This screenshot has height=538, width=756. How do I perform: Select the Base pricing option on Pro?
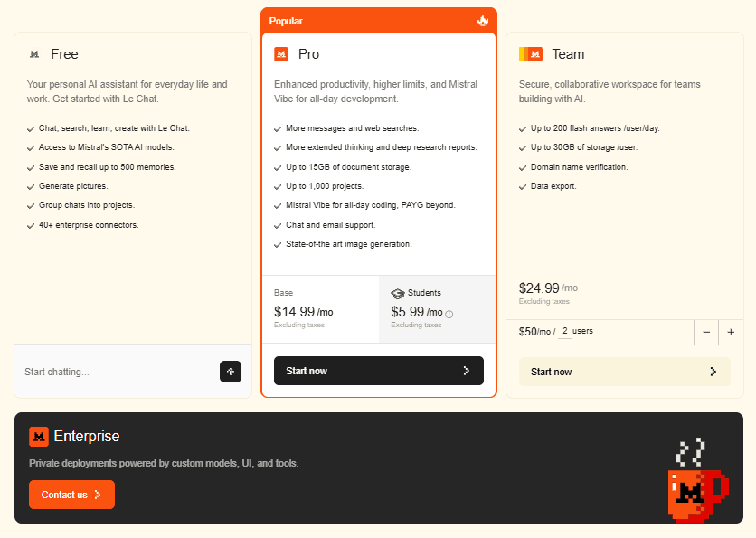[321, 308]
